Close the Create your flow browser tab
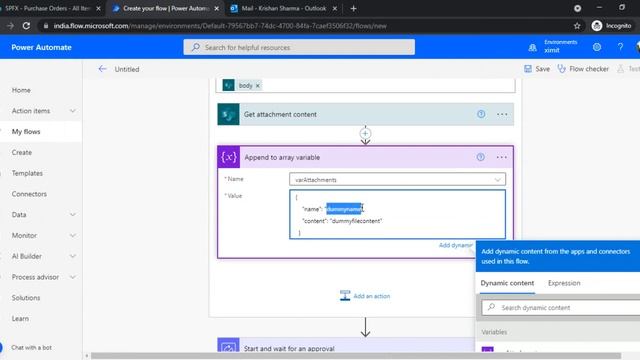The image size is (640, 360). pos(216,8)
